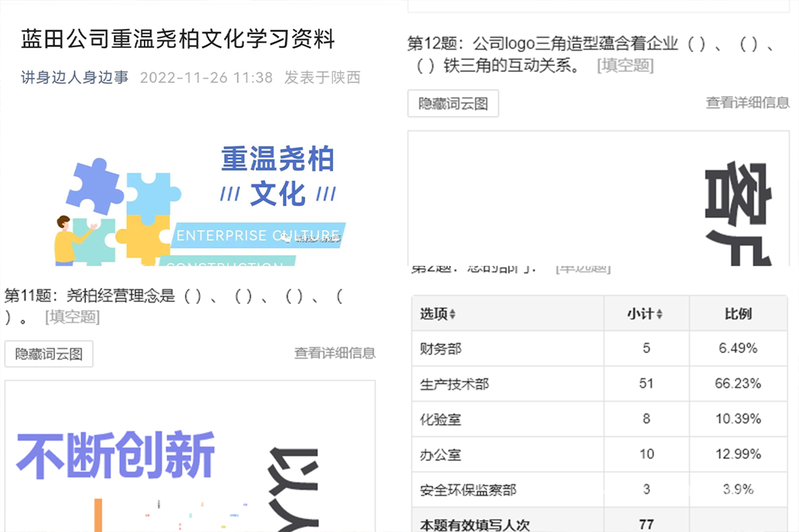Viewport: 799px width, 532px height.
Task: Click the count 10 for 办公室
Action: pos(646,454)
